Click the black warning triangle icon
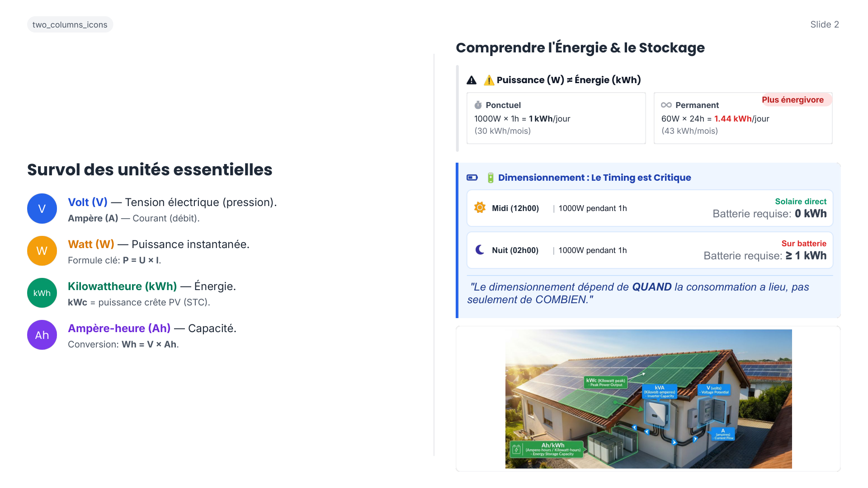 [x=472, y=80]
